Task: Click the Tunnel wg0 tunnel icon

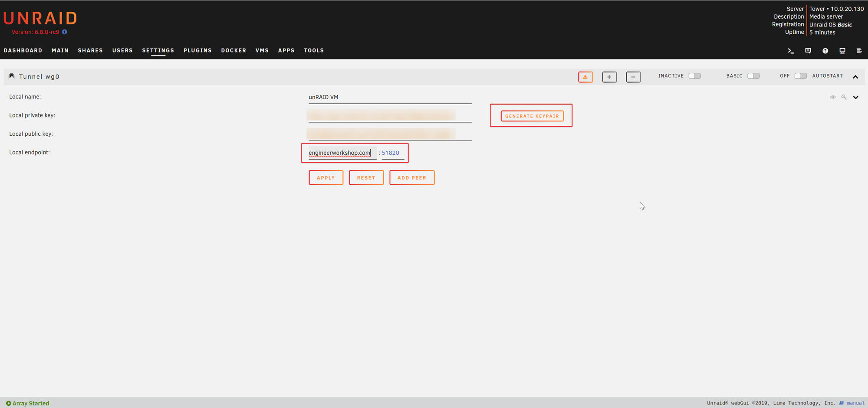Action: point(12,76)
